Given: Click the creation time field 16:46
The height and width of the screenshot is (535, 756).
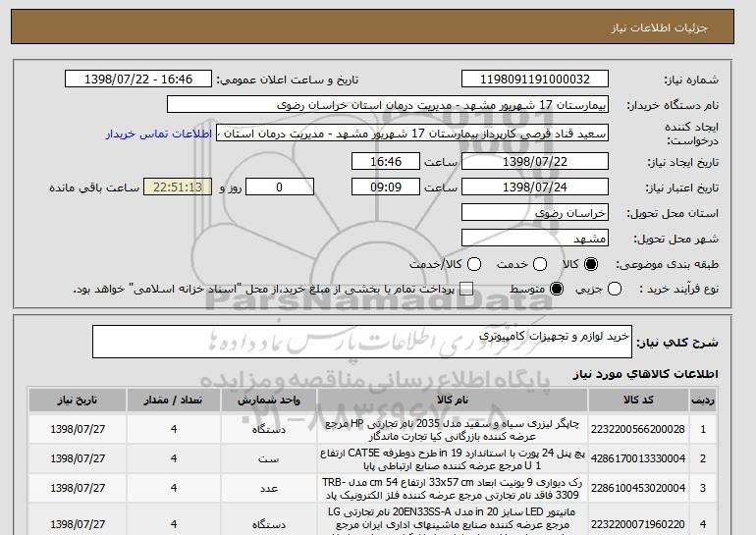Looking at the screenshot, I should (386, 161).
